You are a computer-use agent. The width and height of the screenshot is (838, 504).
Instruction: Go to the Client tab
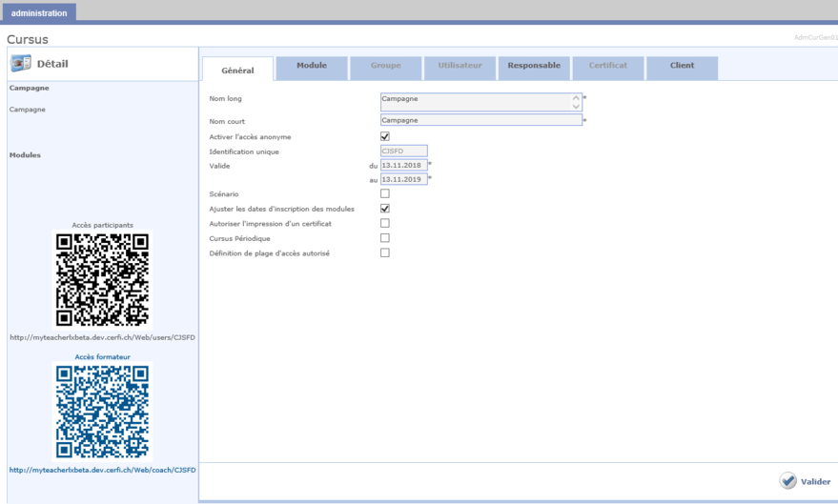pyautogui.click(x=682, y=67)
